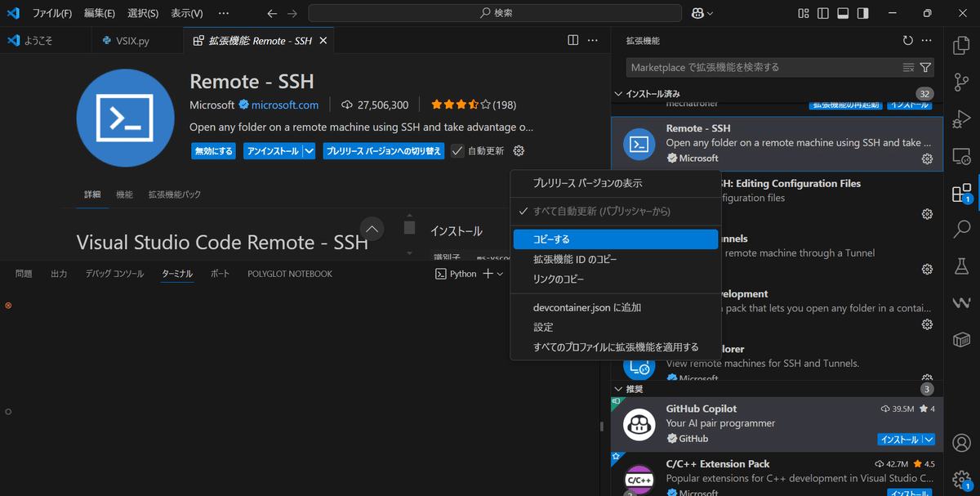Toggle the secondary side bar from the title bar
This screenshot has width=980, height=496.
coord(862,12)
